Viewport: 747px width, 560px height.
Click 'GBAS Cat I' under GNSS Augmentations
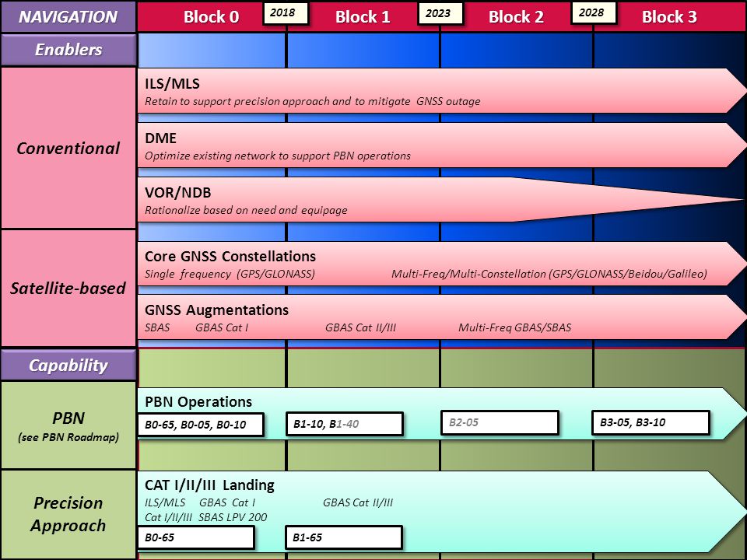point(222,327)
